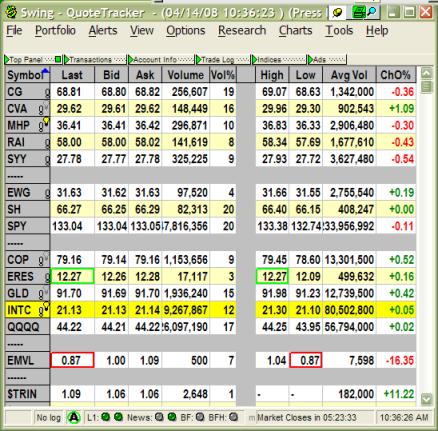Click the g icon in EWG row
The image size is (438, 431).
(47, 193)
